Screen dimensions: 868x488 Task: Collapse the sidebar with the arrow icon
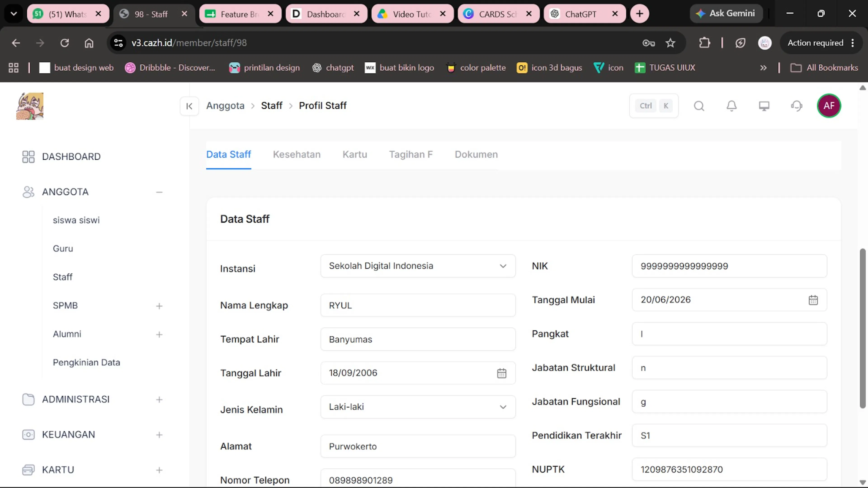tap(189, 106)
